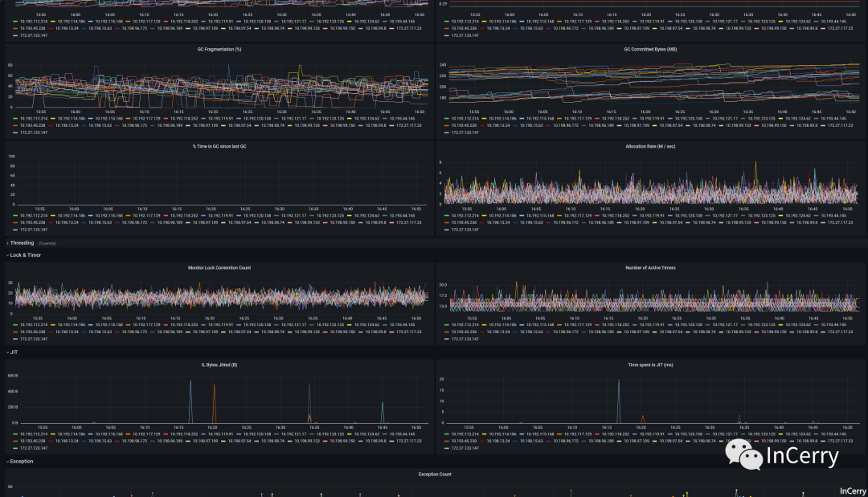Collapse the Exception row section
This screenshot has width=868, height=497.
point(21,461)
